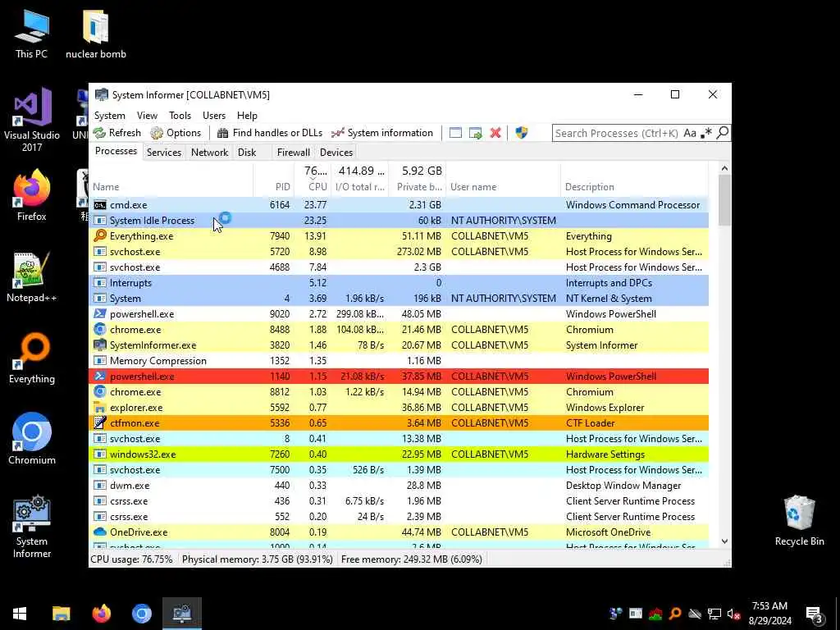
Task: Switch to the Network tab
Action: [x=209, y=152]
